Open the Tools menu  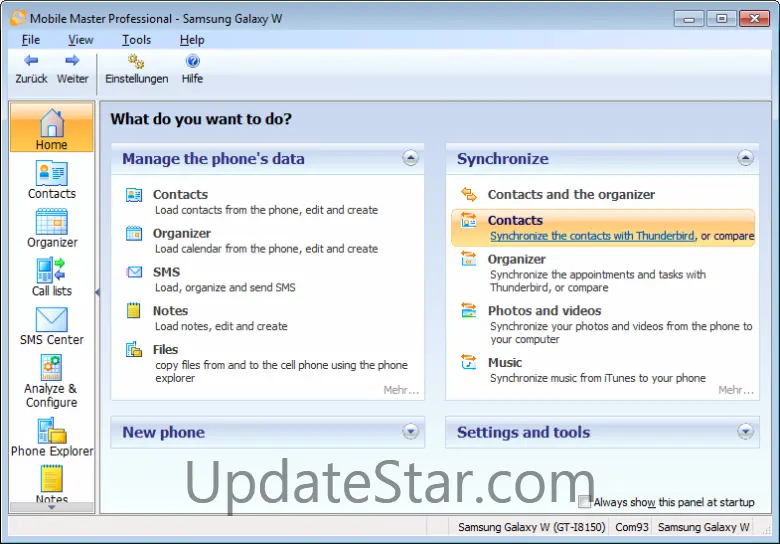136,40
